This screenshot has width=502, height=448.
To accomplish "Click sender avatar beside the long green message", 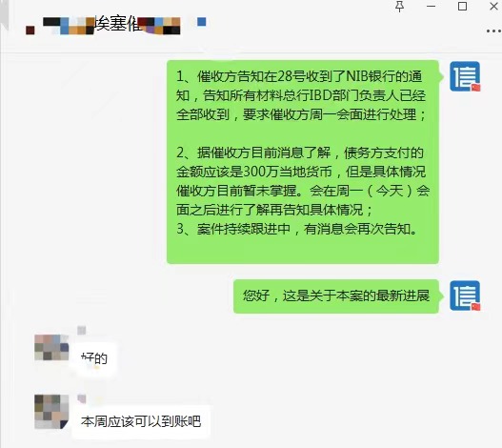I will tap(465, 76).
